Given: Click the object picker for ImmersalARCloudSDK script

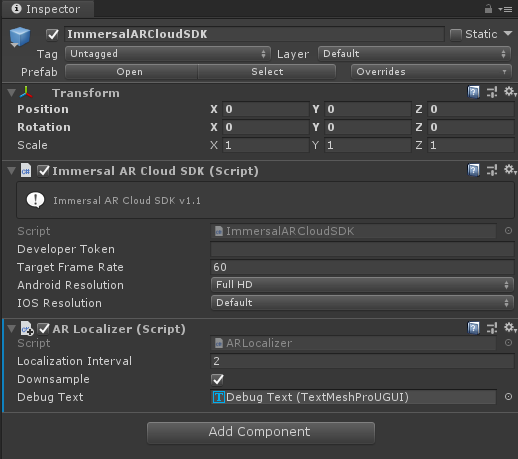Looking at the screenshot, I should (508, 231).
